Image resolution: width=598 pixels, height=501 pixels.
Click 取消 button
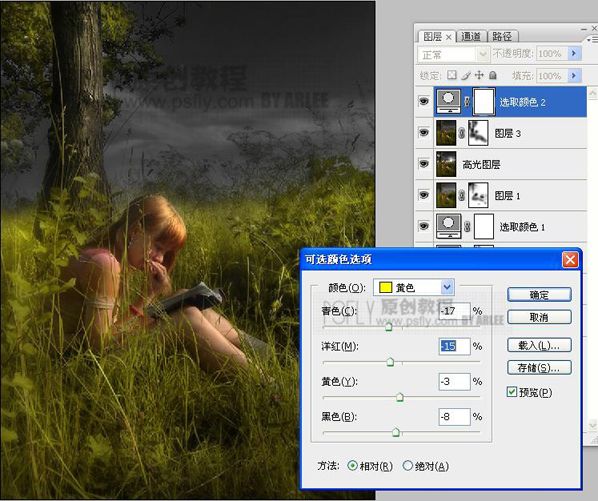pos(539,317)
